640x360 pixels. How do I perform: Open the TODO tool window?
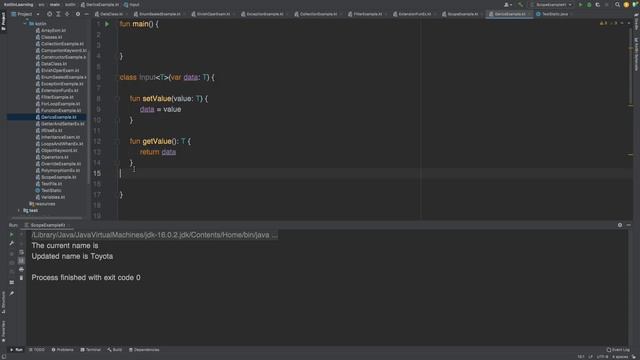37,350
